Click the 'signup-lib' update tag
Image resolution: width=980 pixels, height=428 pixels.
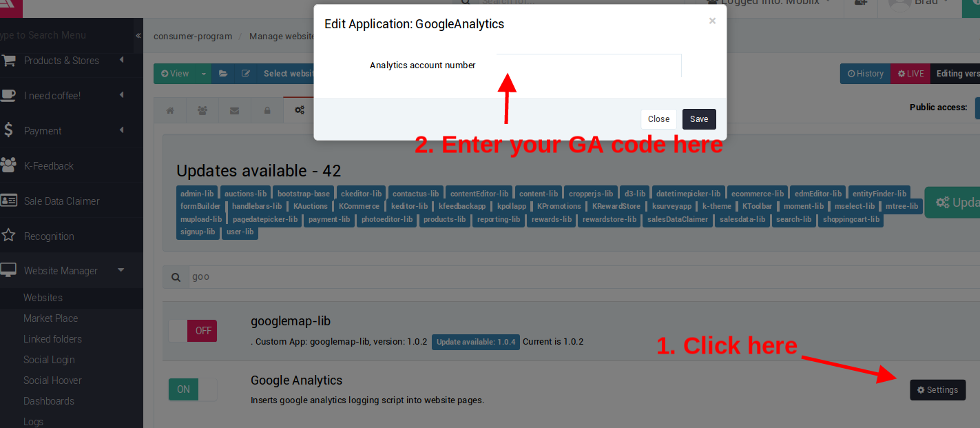click(198, 232)
